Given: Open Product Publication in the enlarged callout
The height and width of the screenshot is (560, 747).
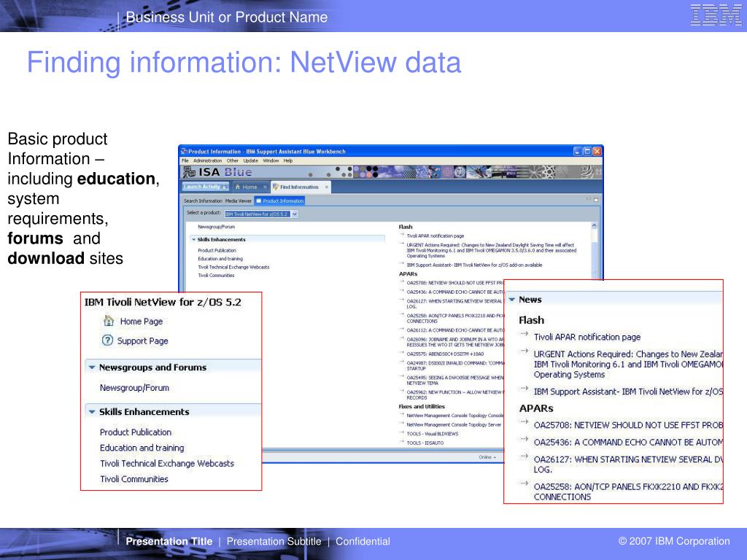Looking at the screenshot, I should pyautogui.click(x=136, y=432).
